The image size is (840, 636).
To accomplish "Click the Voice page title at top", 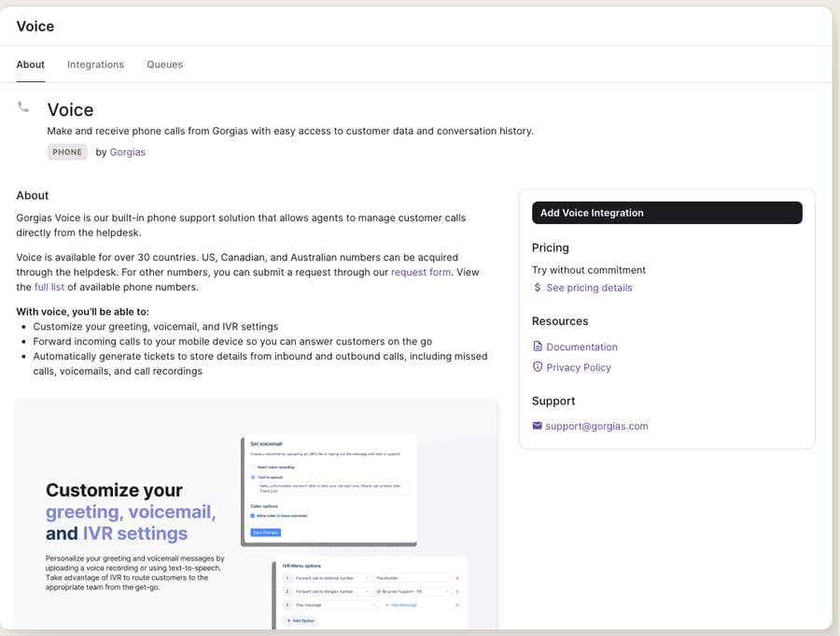I will point(35,26).
